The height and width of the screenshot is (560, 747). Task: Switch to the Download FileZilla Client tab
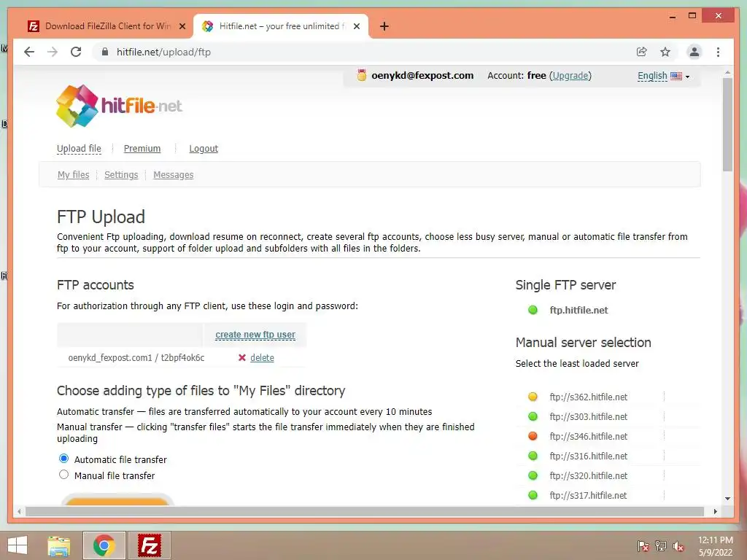click(x=108, y=26)
